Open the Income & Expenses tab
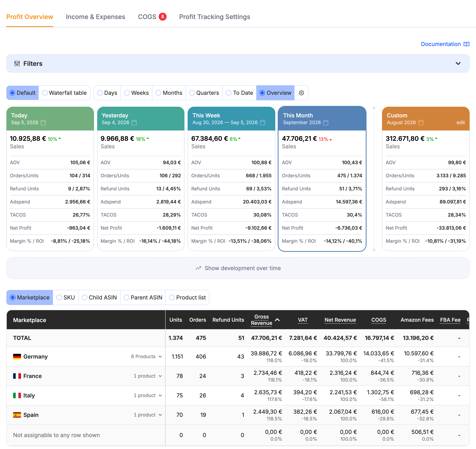476x449 pixels. [96, 17]
